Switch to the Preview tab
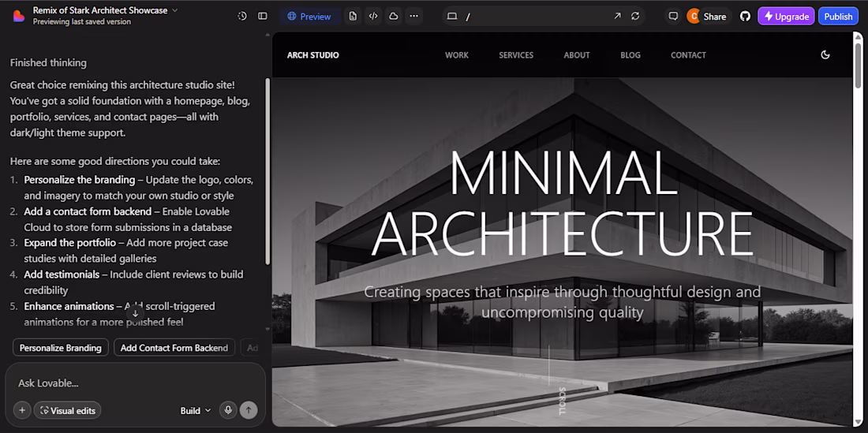The image size is (868, 433). [x=309, y=17]
